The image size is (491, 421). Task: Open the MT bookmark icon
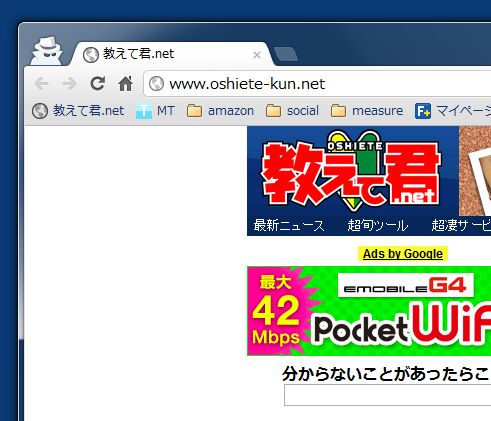(x=144, y=111)
